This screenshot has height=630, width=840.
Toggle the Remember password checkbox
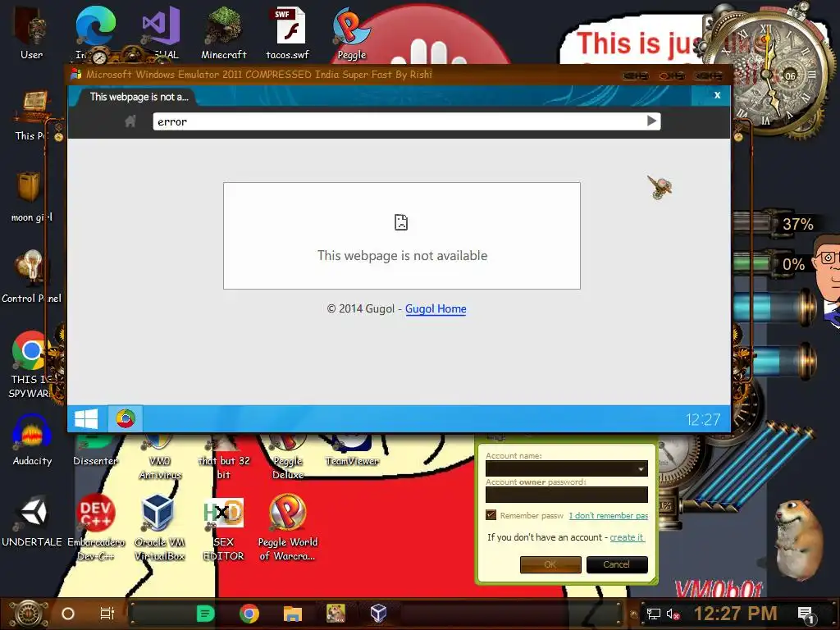[x=491, y=515]
